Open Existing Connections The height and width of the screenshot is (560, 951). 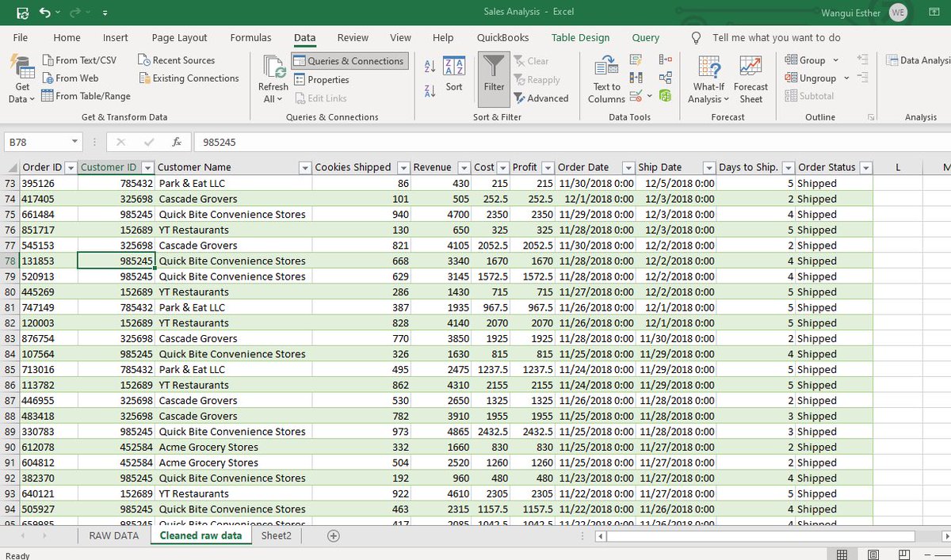(189, 78)
